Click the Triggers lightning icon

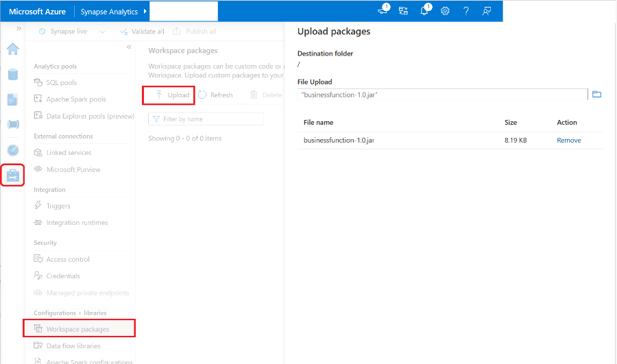pyautogui.click(x=38, y=206)
